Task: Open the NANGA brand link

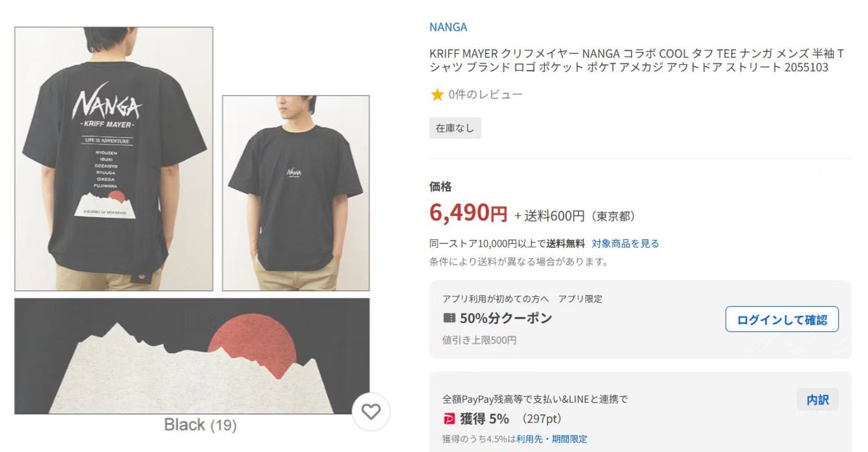Action: (x=448, y=27)
